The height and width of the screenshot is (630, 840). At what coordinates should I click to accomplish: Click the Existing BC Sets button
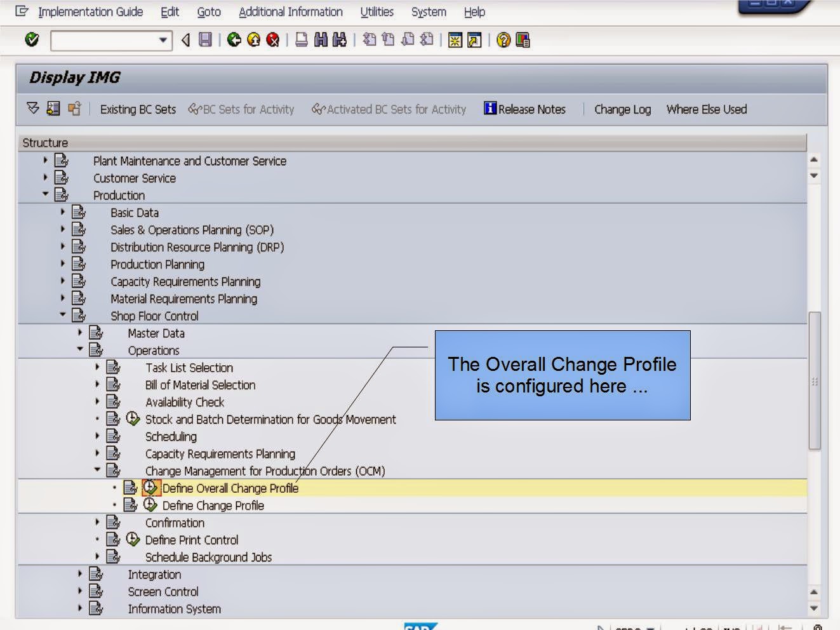tap(137, 109)
